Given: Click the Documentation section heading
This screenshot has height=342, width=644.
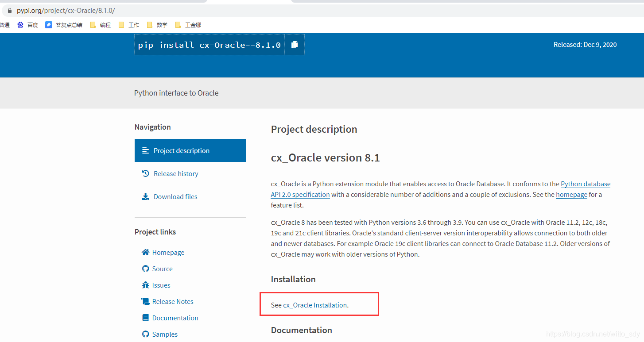Looking at the screenshot, I should point(302,330).
